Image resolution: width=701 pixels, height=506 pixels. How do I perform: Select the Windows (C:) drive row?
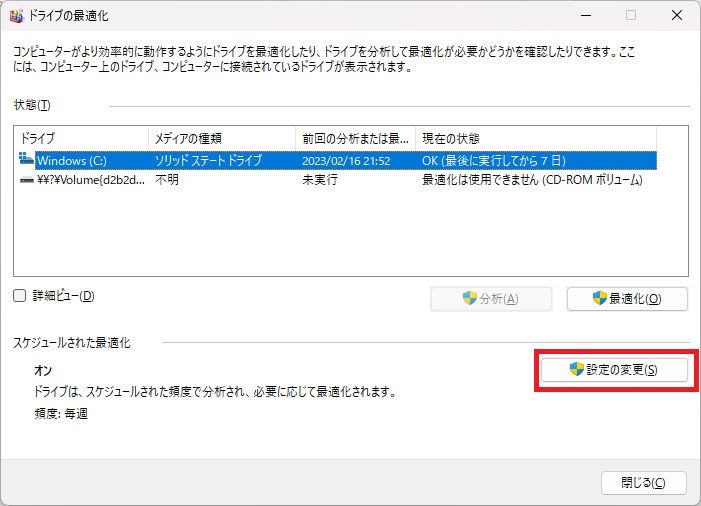pyautogui.click(x=338, y=160)
